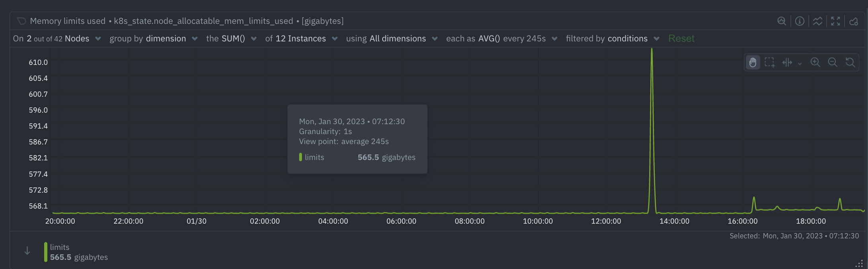Screen dimensions: 868x269
Task: Click the legend sort down arrow
Action: tap(27, 251)
